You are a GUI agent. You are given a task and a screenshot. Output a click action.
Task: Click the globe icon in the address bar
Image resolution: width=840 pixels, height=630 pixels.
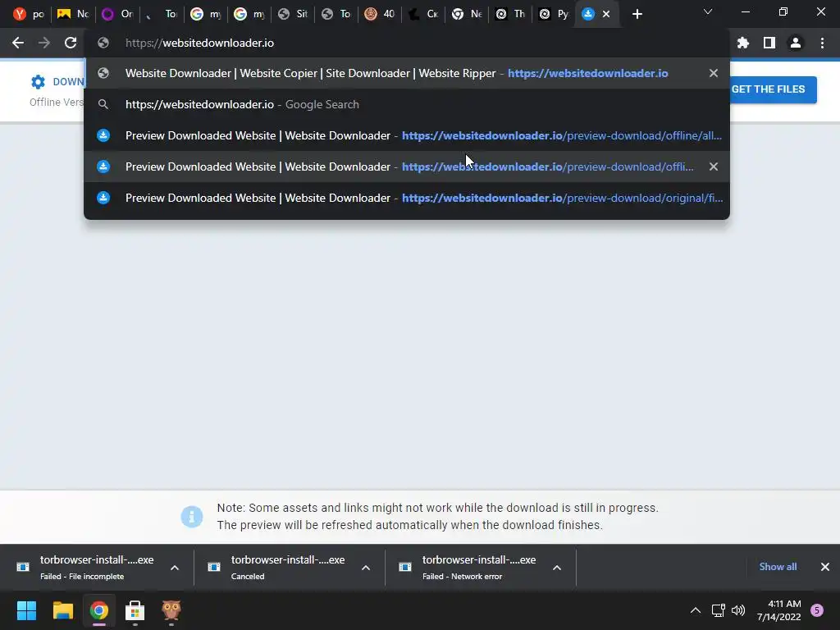click(103, 43)
